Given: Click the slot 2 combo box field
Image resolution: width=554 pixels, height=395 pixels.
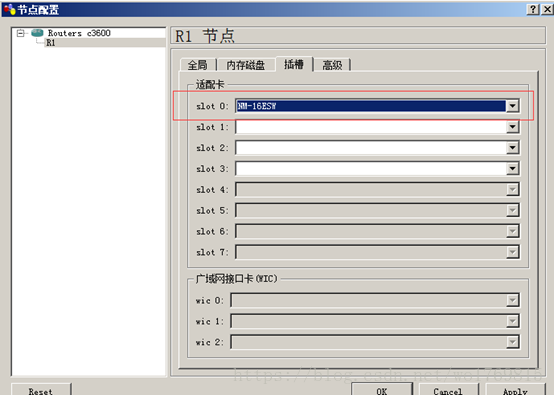Looking at the screenshot, I should [371, 148].
